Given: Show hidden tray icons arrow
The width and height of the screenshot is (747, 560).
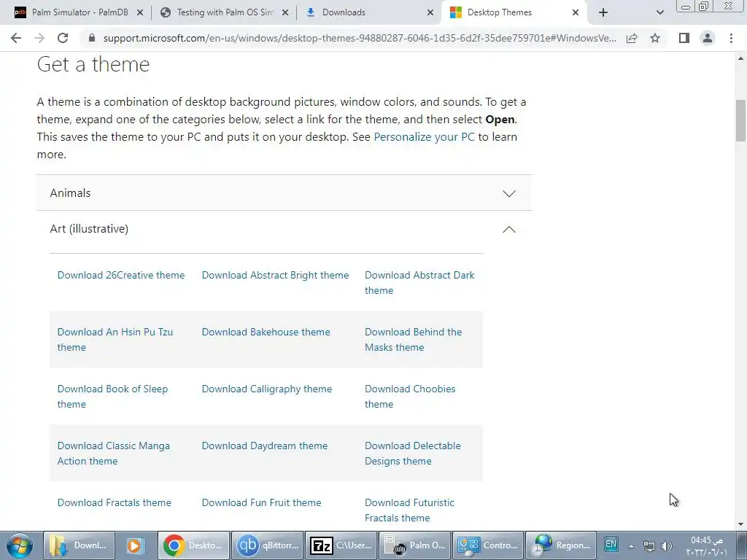Looking at the screenshot, I should point(631,546).
